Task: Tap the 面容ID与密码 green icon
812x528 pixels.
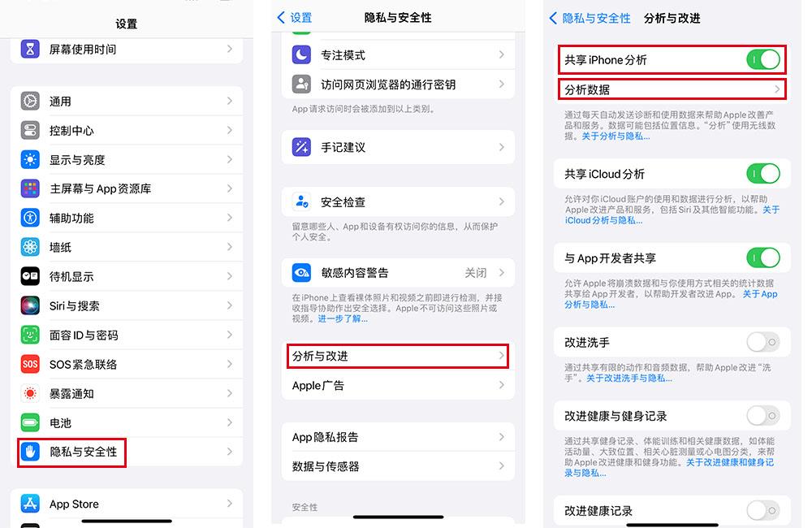Action: (30, 335)
